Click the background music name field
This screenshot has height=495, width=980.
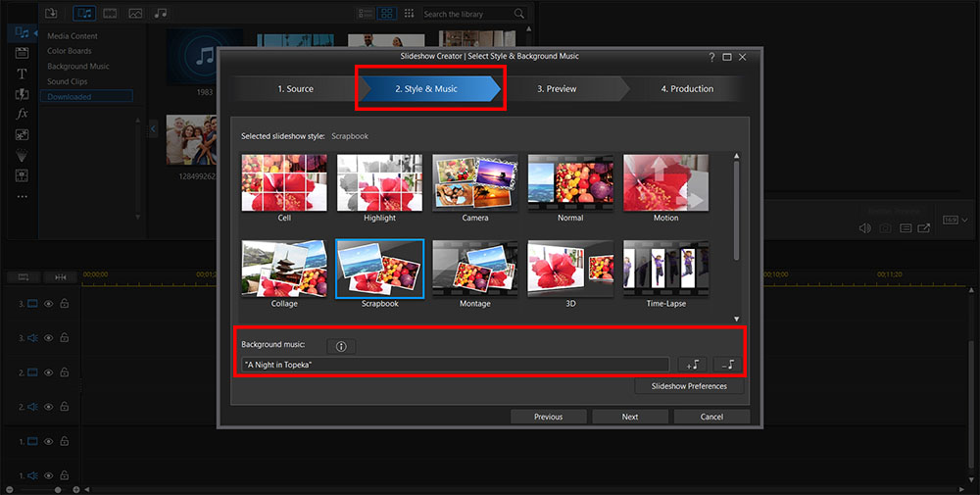pos(455,365)
